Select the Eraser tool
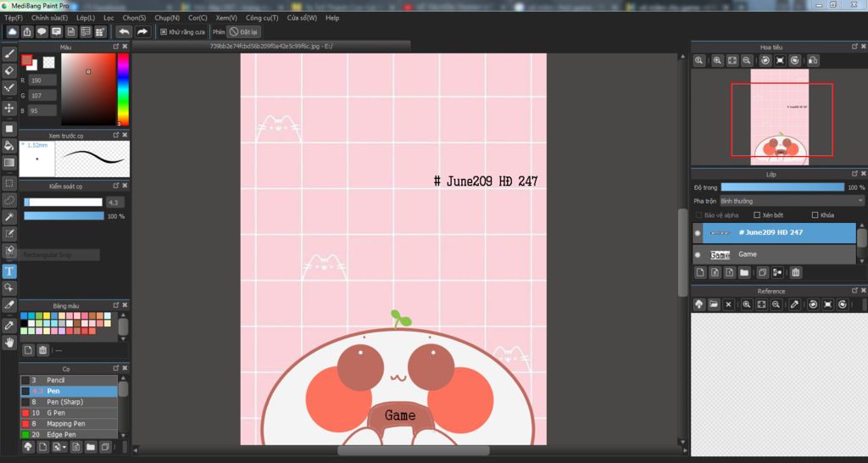Image resolution: width=868 pixels, height=463 pixels. pos(9,70)
